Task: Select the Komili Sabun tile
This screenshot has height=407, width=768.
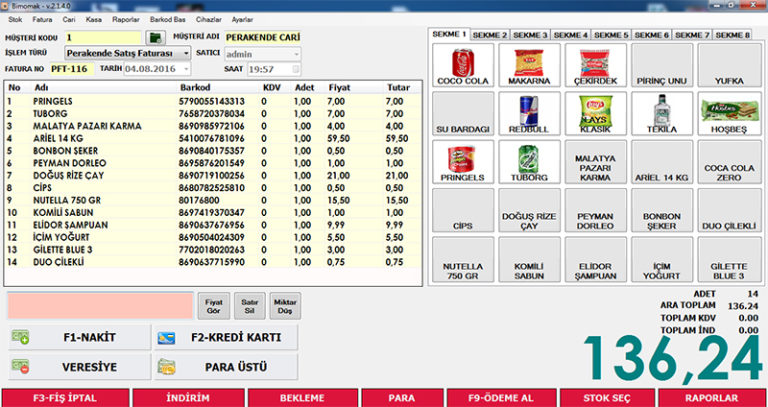Action: point(529,260)
